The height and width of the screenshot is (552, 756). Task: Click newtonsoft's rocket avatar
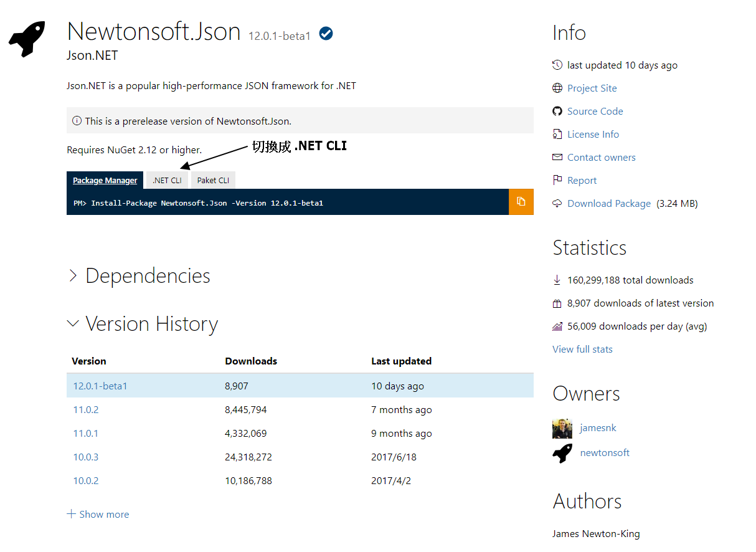click(562, 454)
